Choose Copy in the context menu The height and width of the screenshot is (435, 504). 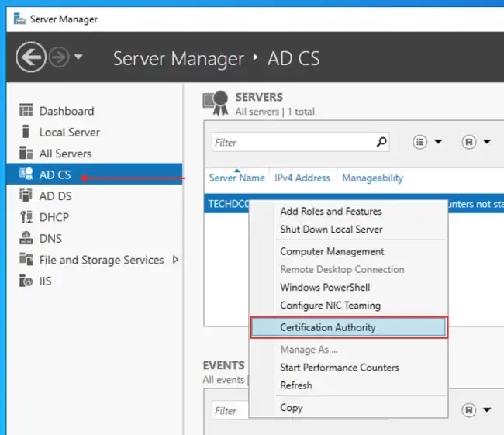pos(292,408)
